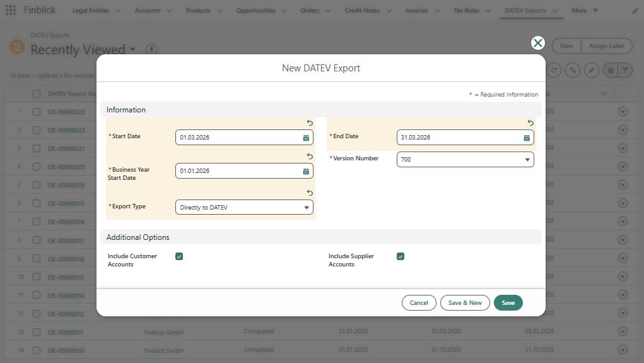Select the DE-00000020 row checkbox
The width and height of the screenshot is (644, 363).
(37, 167)
